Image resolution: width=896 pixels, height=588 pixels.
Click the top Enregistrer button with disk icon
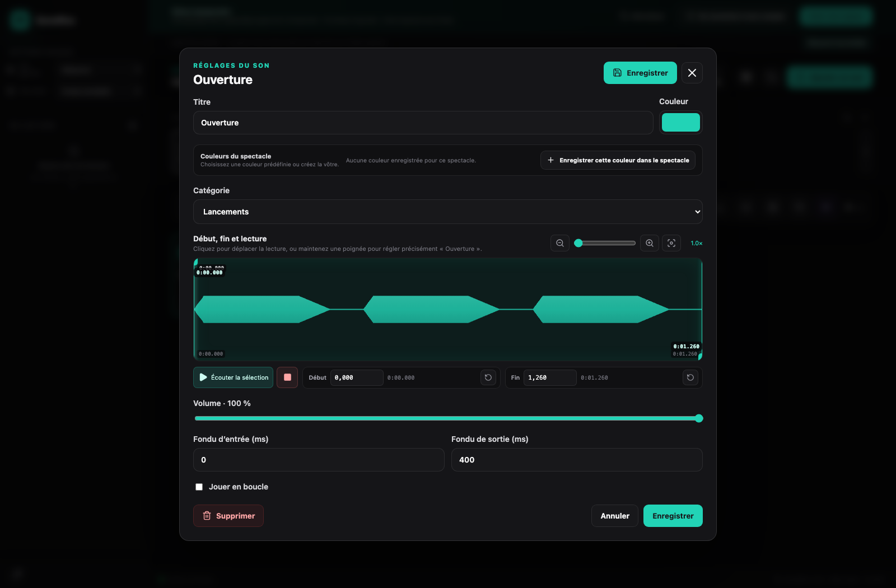tap(640, 73)
